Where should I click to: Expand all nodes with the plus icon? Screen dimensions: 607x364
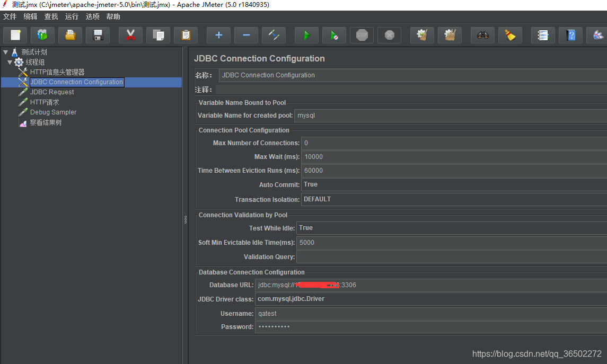[x=219, y=35]
